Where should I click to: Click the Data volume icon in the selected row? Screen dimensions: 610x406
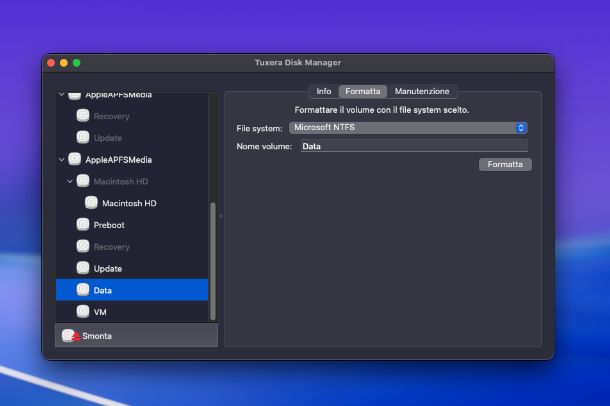pyautogui.click(x=83, y=290)
